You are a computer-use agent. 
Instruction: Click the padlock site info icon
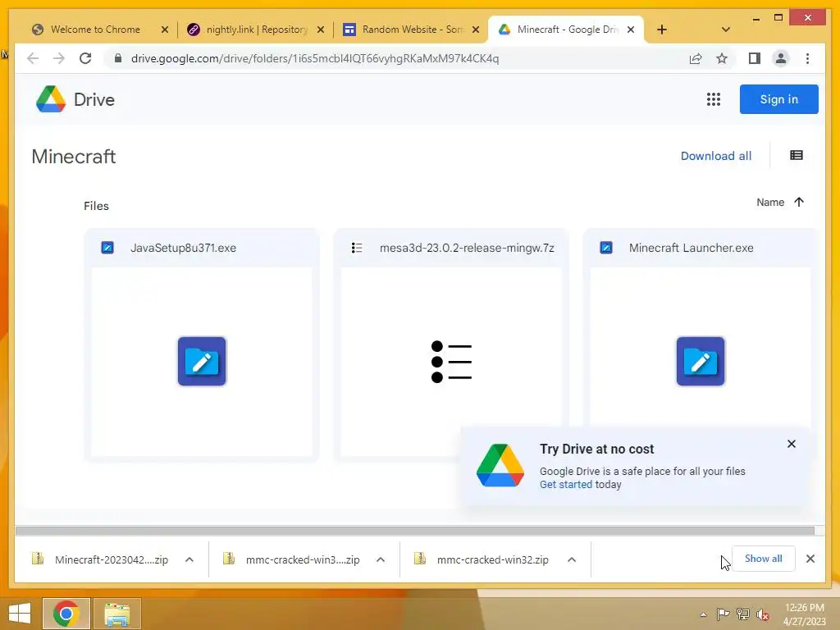(118, 58)
